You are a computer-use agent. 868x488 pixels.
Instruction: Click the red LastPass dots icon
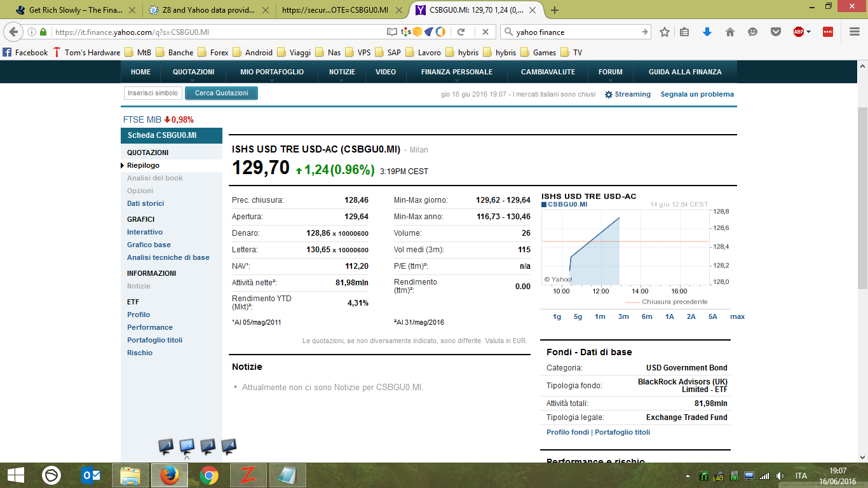(828, 32)
